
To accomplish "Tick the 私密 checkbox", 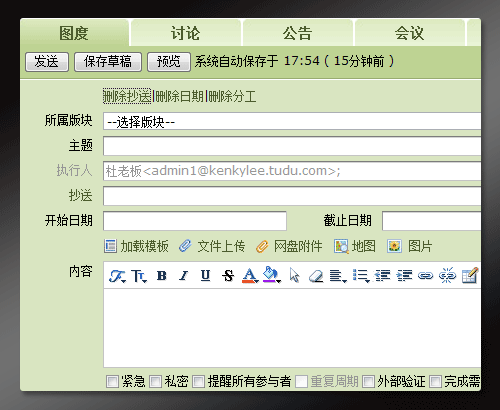I will pos(155,381).
